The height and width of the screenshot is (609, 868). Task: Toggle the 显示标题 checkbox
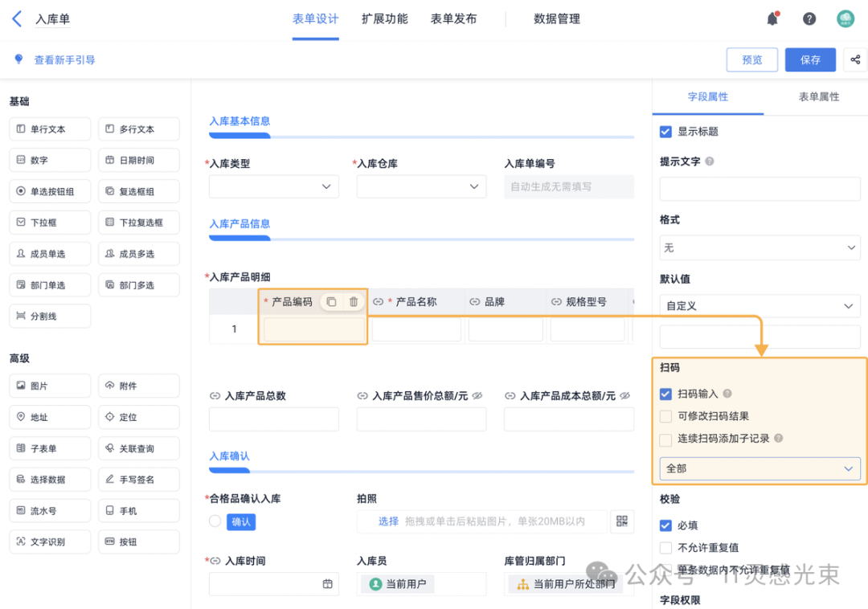665,132
